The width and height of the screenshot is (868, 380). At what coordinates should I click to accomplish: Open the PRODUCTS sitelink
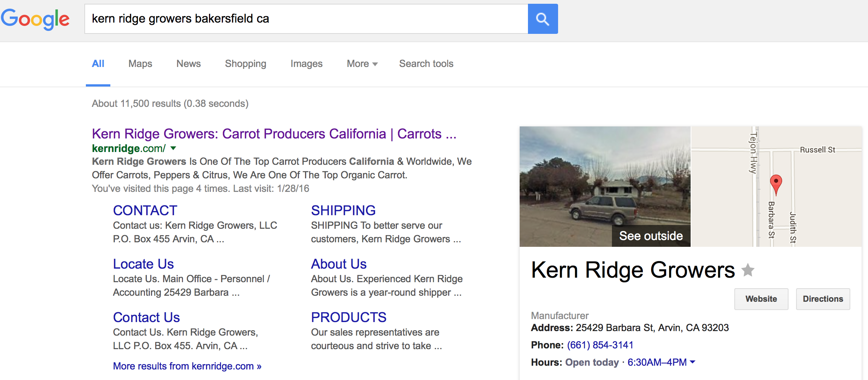click(x=349, y=318)
